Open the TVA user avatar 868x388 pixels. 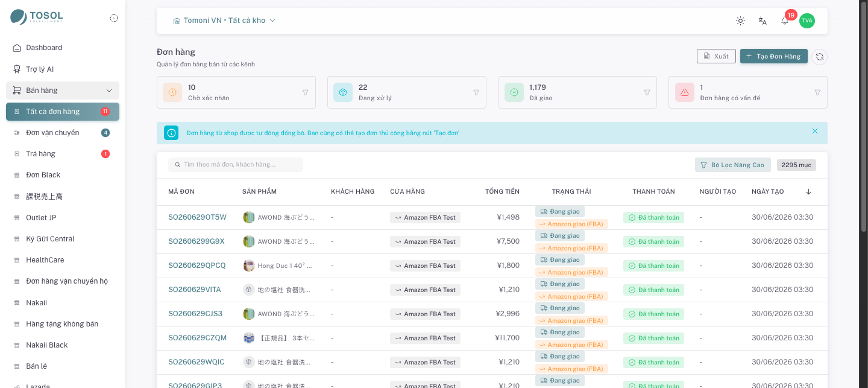point(807,21)
